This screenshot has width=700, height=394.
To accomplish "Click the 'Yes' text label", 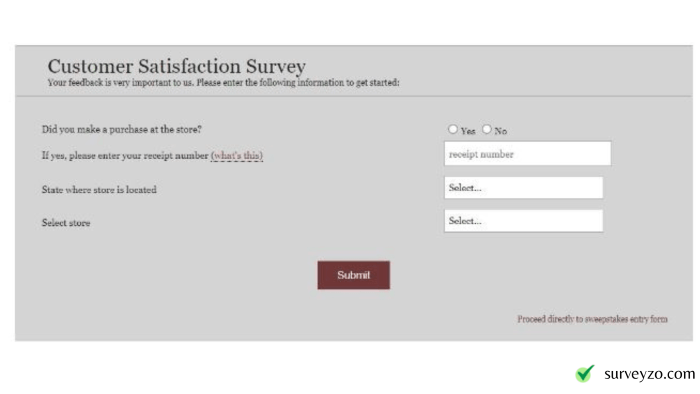I will tap(468, 131).
